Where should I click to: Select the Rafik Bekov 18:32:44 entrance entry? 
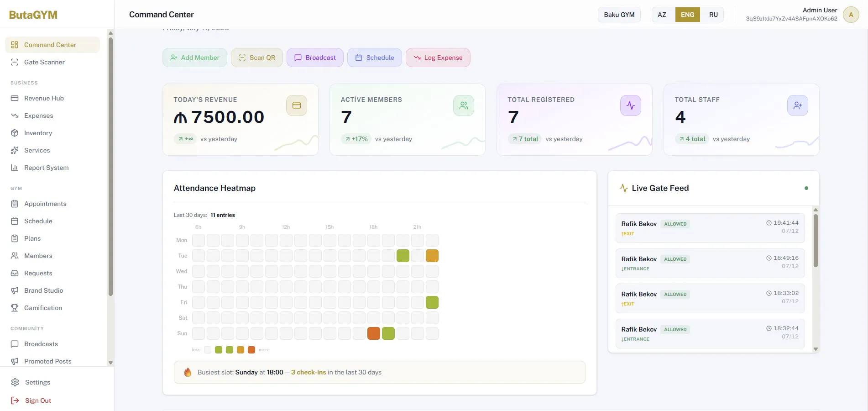710,333
